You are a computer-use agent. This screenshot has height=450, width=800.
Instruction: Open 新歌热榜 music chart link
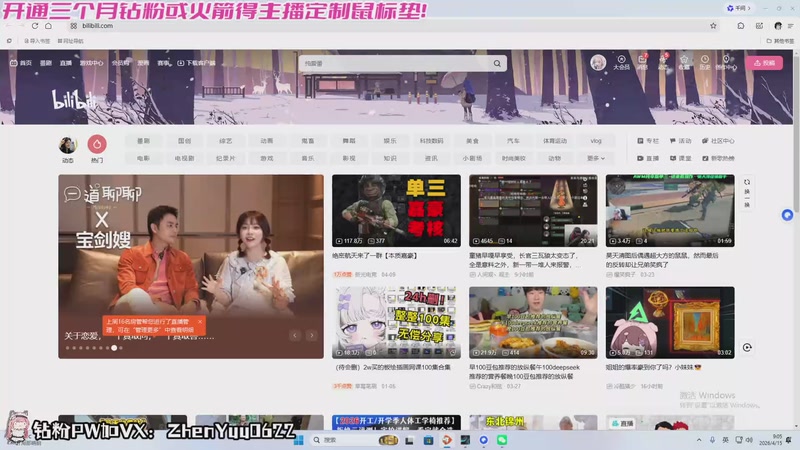coord(718,158)
